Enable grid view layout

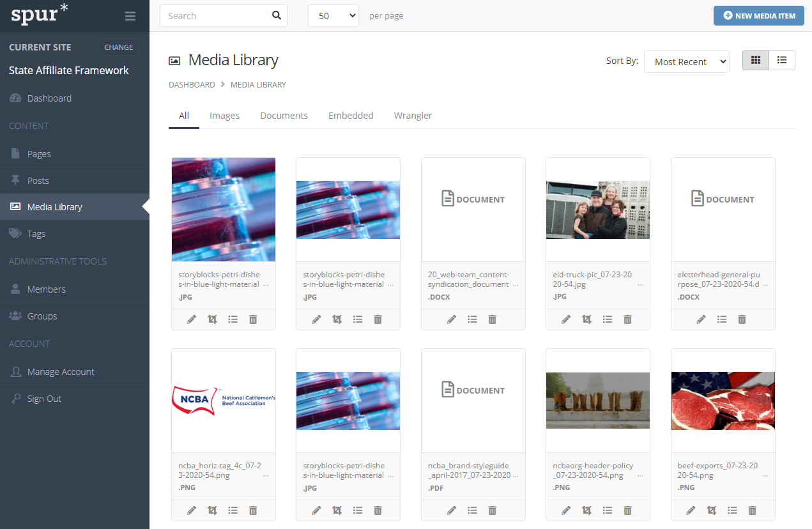point(756,60)
